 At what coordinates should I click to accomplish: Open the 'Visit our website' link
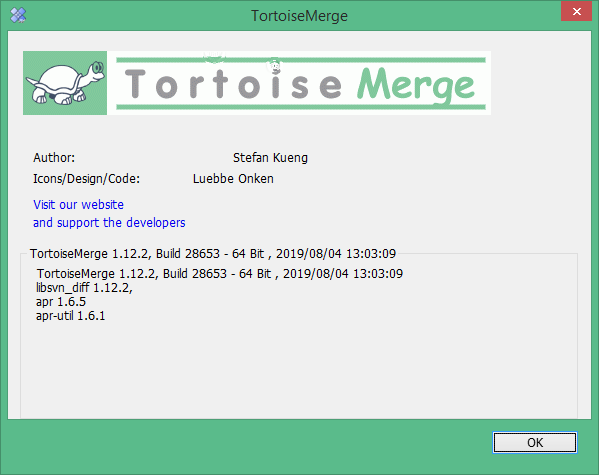coord(78,204)
